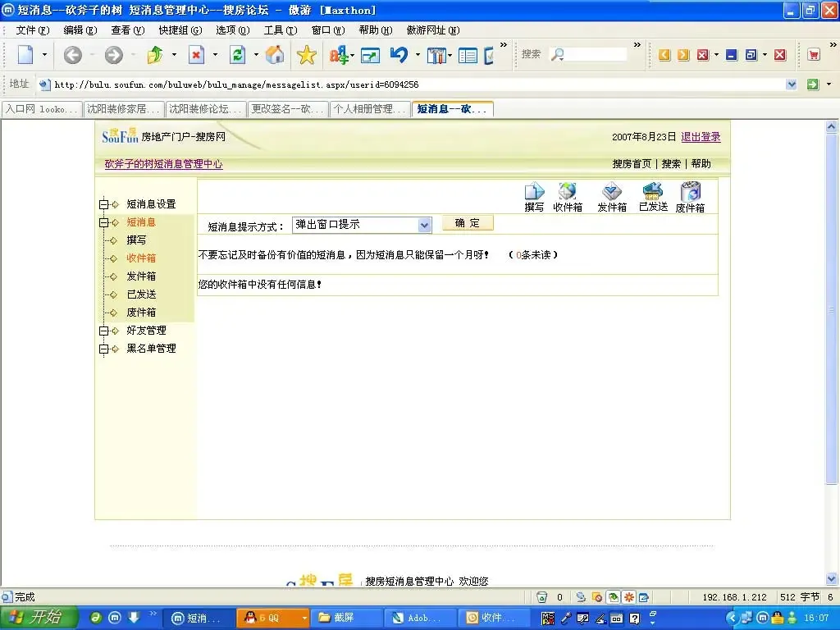The width and height of the screenshot is (840, 630).
Task: Click the QQ penguin taskbar button
Action: pos(272,618)
